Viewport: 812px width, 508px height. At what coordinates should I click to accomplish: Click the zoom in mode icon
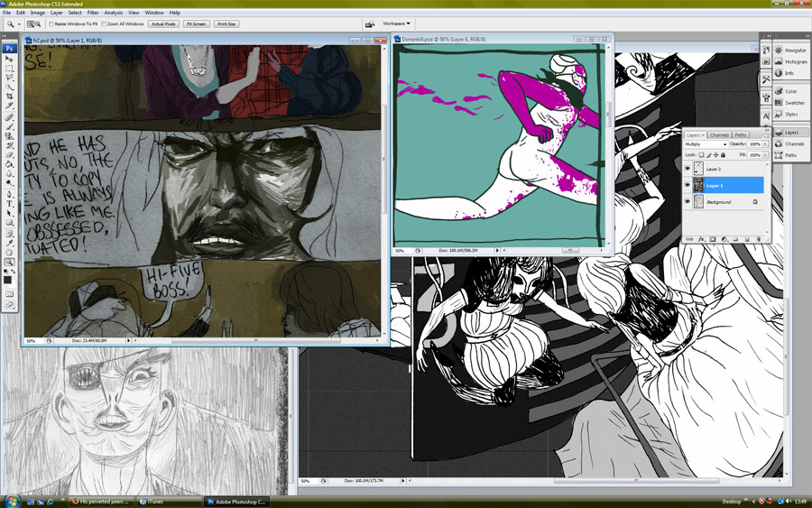click(31, 23)
